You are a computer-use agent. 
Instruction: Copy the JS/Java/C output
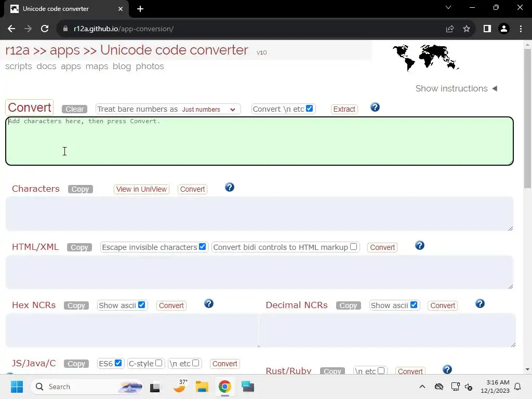pyautogui.click(x=76, y=364)
